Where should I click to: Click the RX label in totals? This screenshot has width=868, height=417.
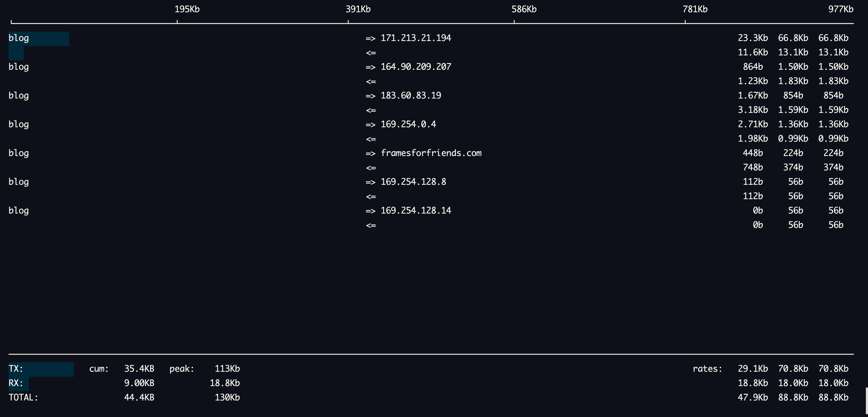coord(16,383)
